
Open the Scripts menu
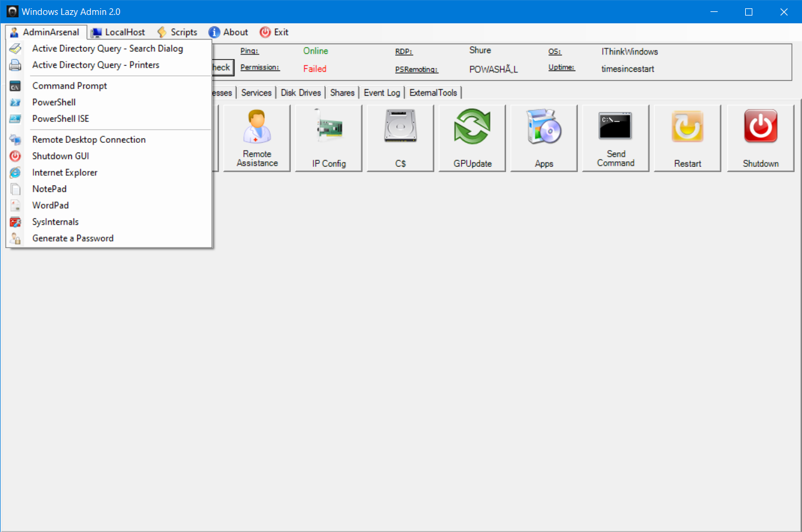(177, 32)
